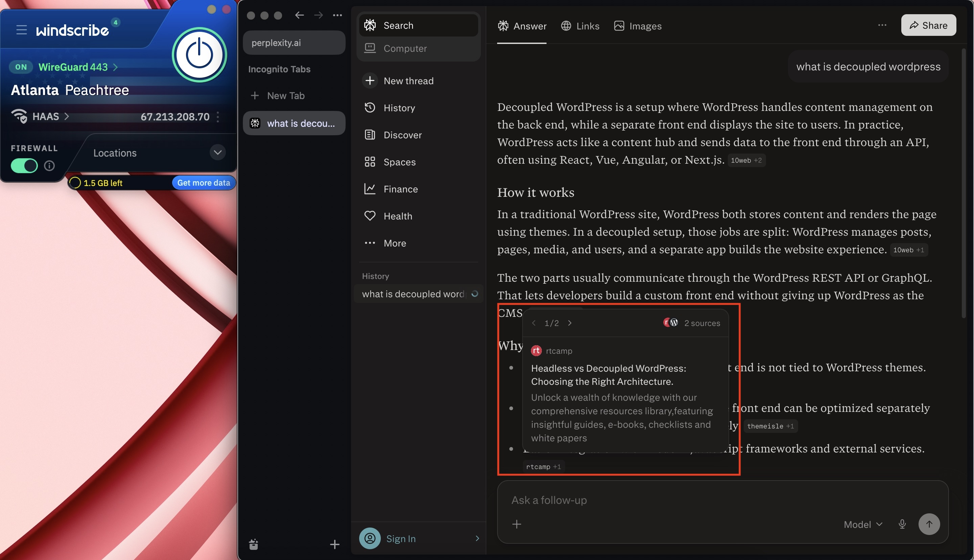
Task: Select Computer mode in Perplexity
Action: [x=418, y=48]
